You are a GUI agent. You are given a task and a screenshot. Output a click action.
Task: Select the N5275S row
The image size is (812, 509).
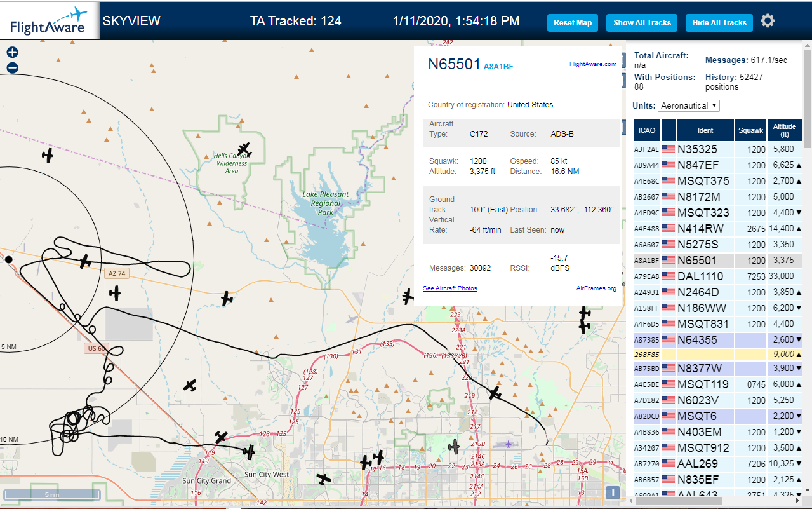pos(718,244)
